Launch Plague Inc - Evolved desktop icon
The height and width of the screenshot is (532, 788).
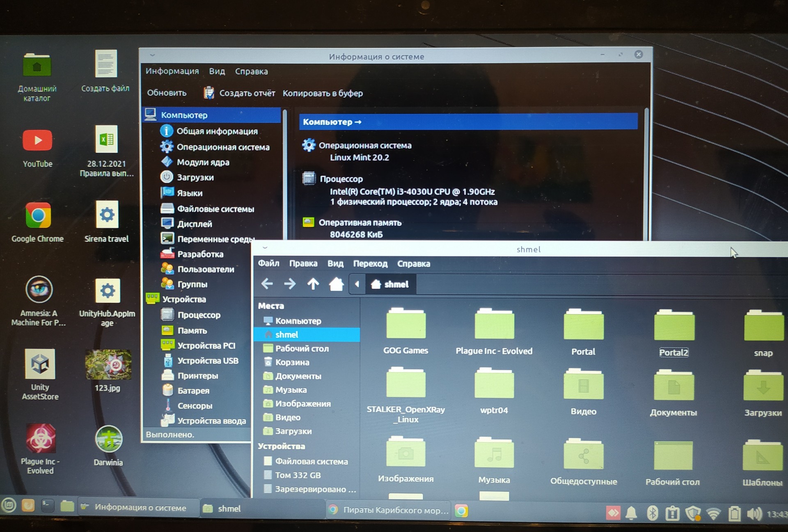[40, 449]
